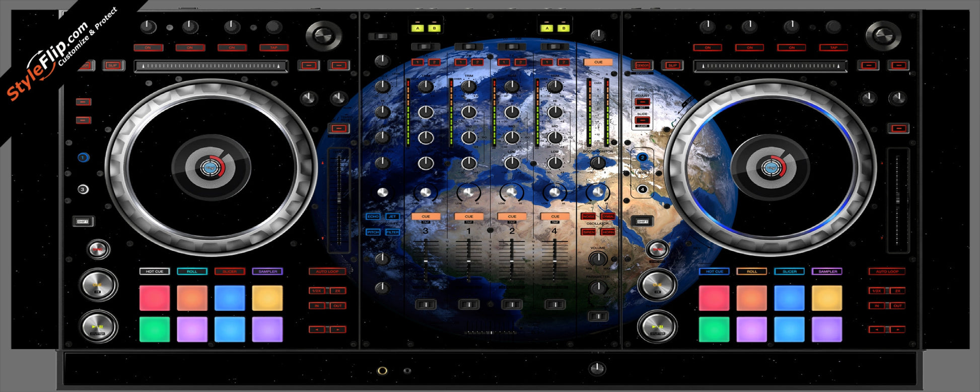Toggle left deck first FX ON button

point(148,48)
